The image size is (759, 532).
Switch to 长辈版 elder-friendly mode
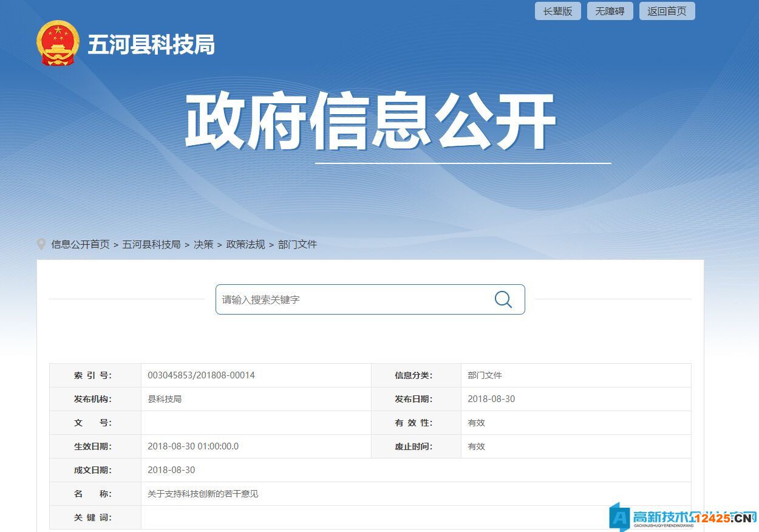point(557,11)
